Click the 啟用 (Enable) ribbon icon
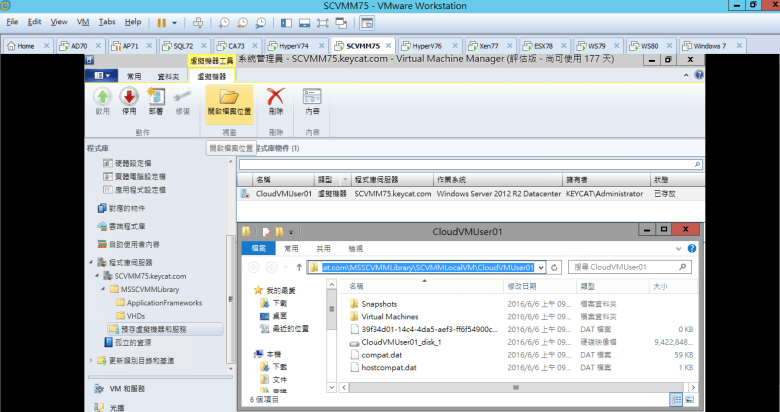The image size is (780, 412). coord(102,98)
